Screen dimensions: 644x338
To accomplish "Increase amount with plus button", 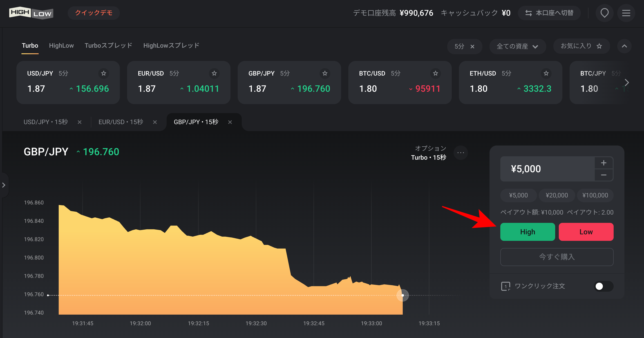I will tap(604, 163).
